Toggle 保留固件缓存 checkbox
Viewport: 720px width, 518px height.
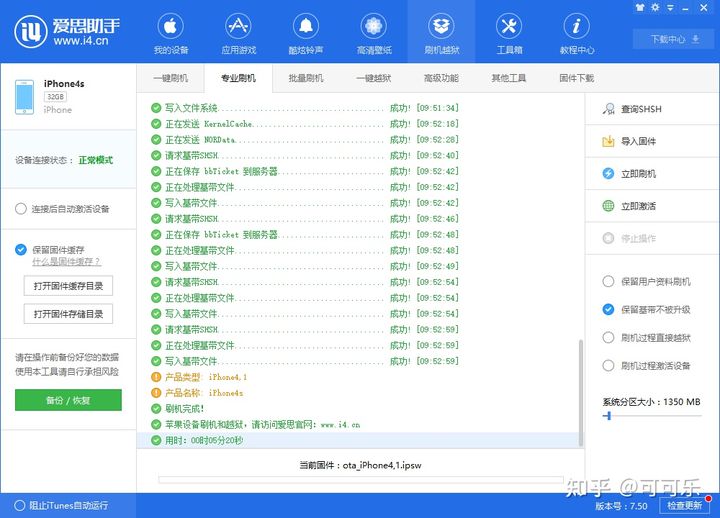(21, 249)
